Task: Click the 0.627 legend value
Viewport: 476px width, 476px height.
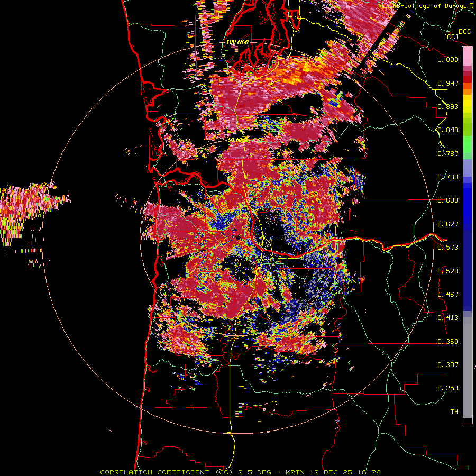Action: 448,224
